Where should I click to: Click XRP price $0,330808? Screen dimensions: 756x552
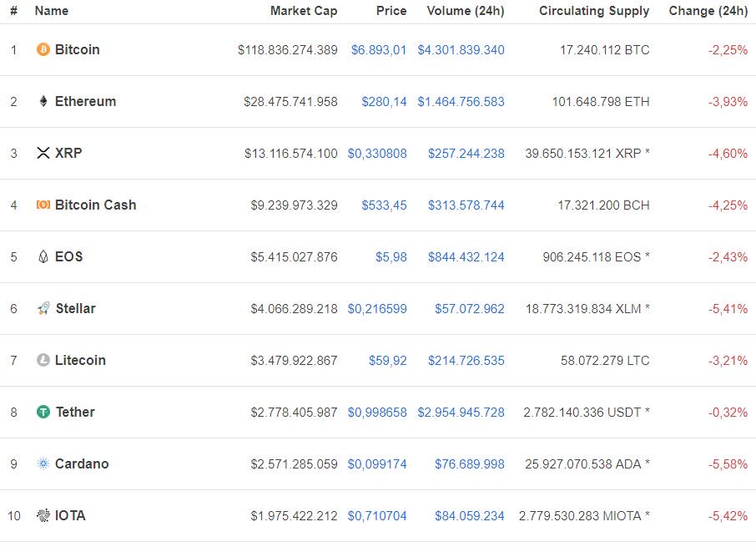[x=377, y=154]
